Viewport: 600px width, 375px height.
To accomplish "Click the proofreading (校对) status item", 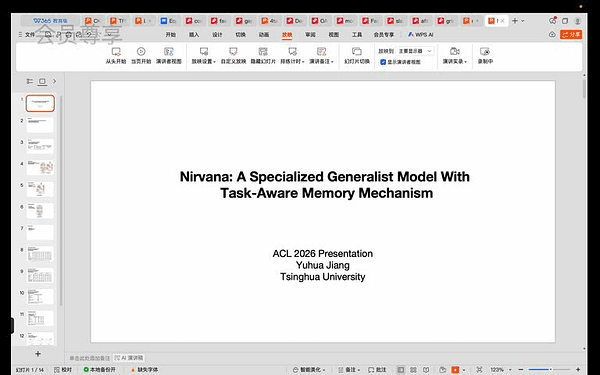I will point(63,370).
